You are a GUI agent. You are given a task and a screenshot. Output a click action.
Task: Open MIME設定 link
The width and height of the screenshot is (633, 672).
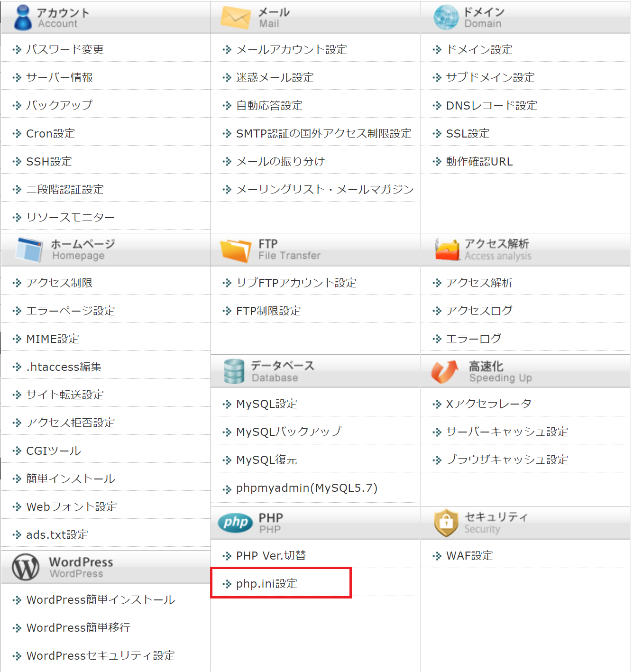click(x=53, y=339)
